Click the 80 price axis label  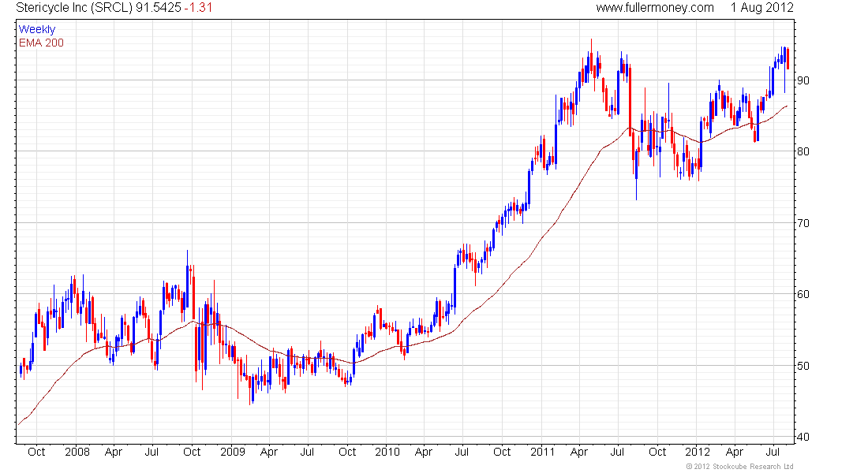pyautogui.click(x=803, y=151)
